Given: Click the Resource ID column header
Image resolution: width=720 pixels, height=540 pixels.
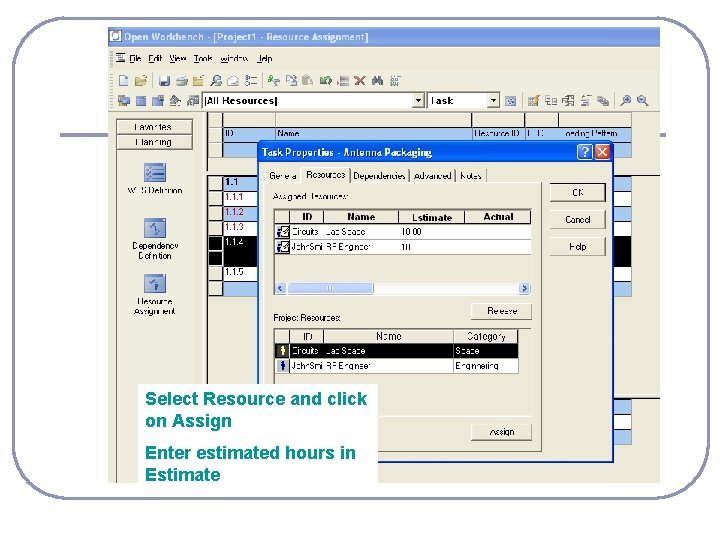Looking at the screenshot, I should point(498,134).
